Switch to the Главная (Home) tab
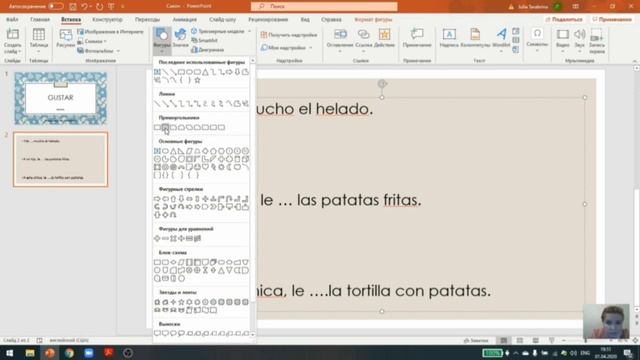This screenshot has height=360, width=640. (40, 20)
